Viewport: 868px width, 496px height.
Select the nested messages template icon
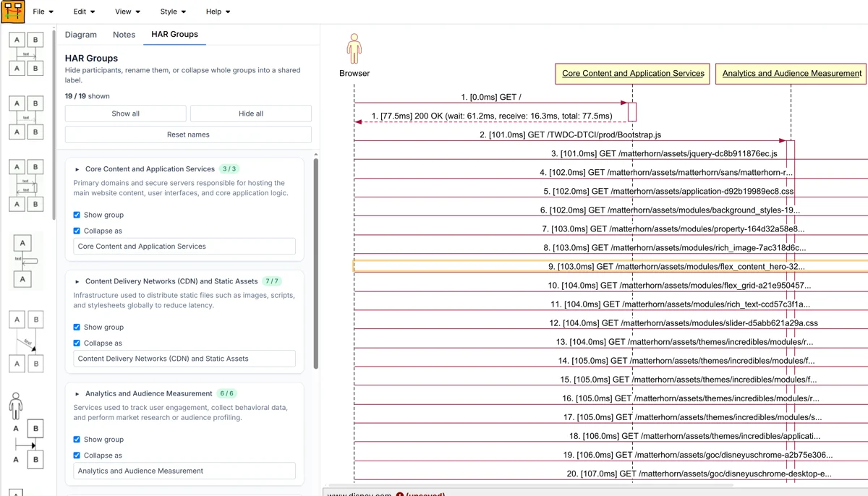point(25,184)
